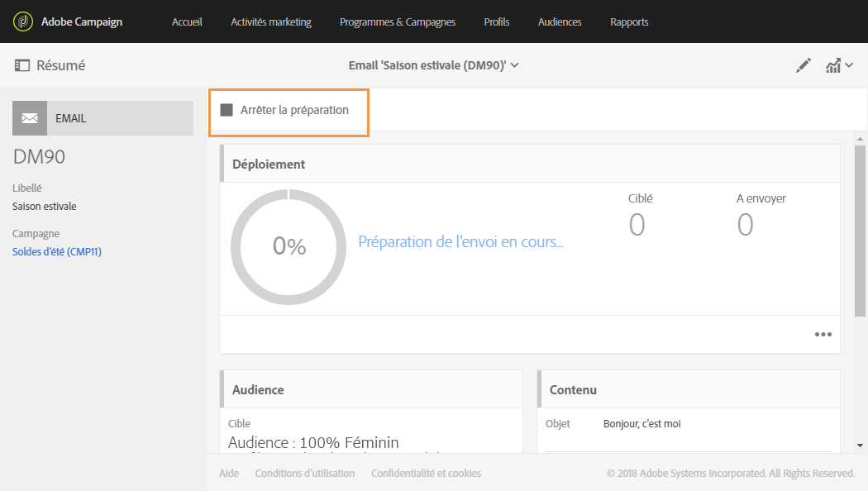
Task: Open the Audience block header
Action: (x=371, y=389)
